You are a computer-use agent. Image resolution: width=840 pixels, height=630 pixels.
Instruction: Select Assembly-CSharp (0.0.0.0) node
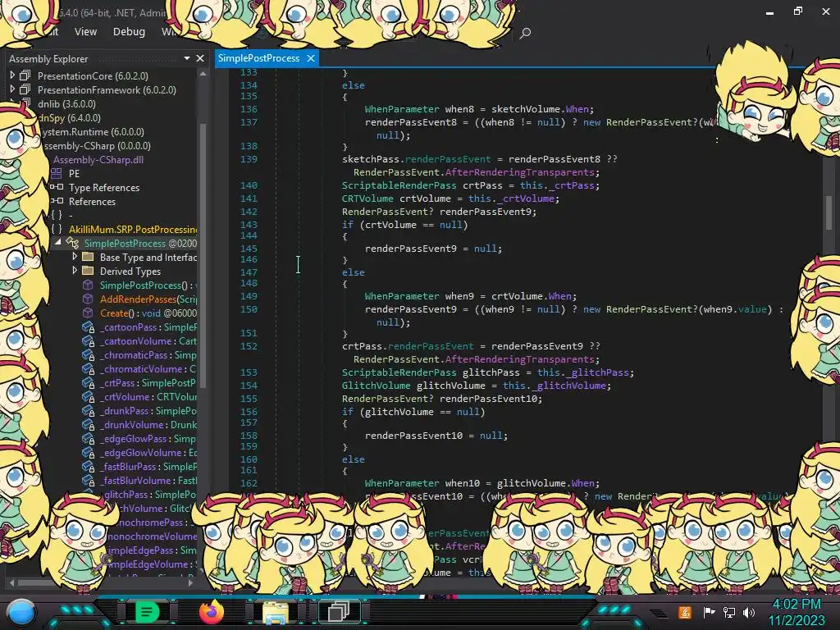(97, 146)
